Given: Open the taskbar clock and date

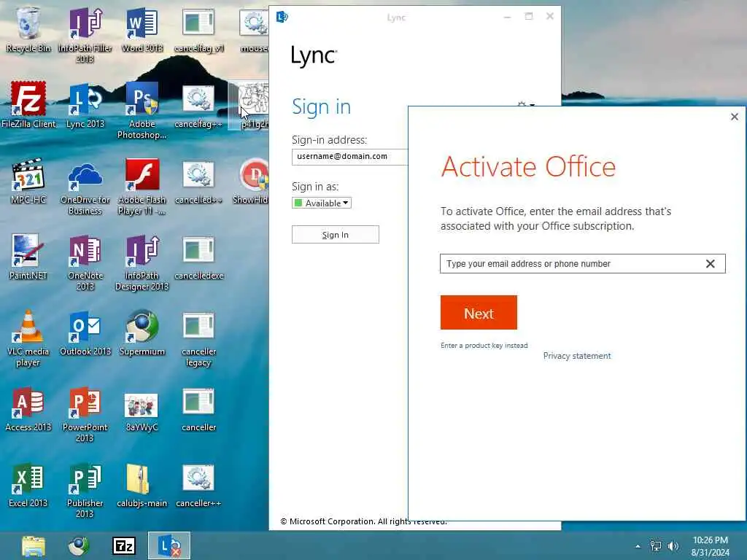Looking at the screenshot, I should (x=711, y=546).
